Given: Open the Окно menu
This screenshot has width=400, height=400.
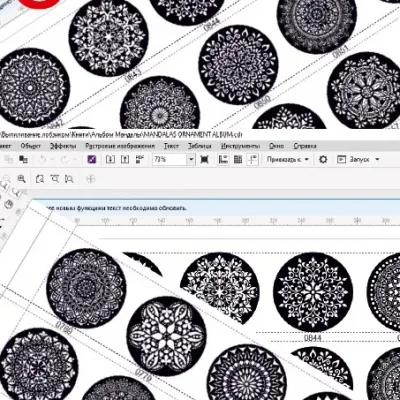Looking at the screenshot, I should tap(276, 146).
